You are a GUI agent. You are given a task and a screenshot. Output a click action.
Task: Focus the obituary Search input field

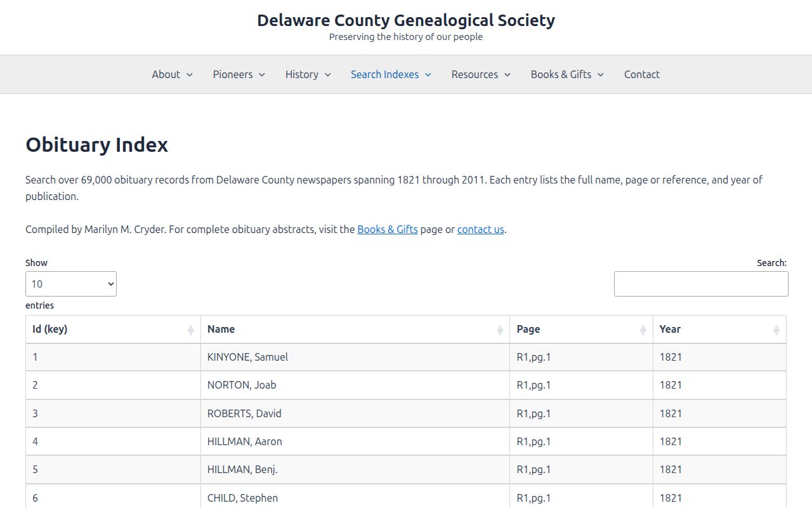click(x=701, y=284)
